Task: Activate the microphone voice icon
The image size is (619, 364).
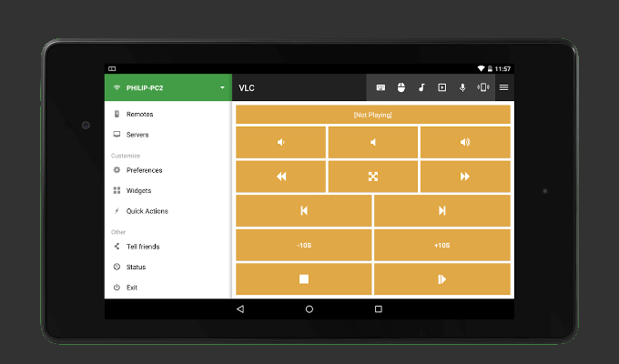Action: tap(462, 87)
